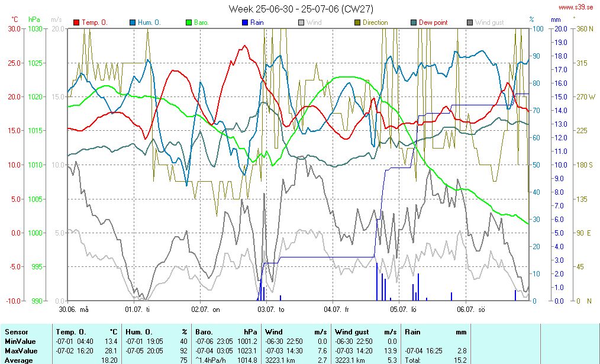The height and width of the screenshot is (364, 600).
Task: Click the timestamp '-07-02 16:20'
Action: tap(75, 351)
